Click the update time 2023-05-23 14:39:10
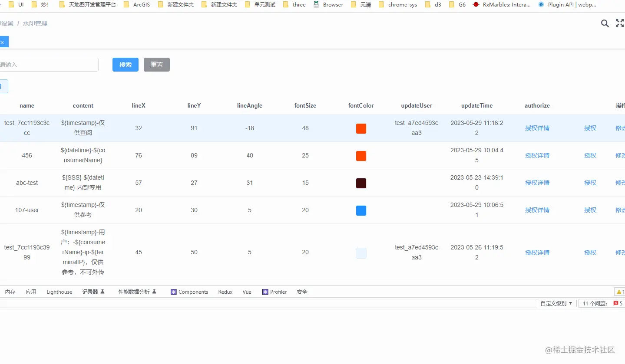The height and width of the screenshot is (364, 625). tap(477, 183)
